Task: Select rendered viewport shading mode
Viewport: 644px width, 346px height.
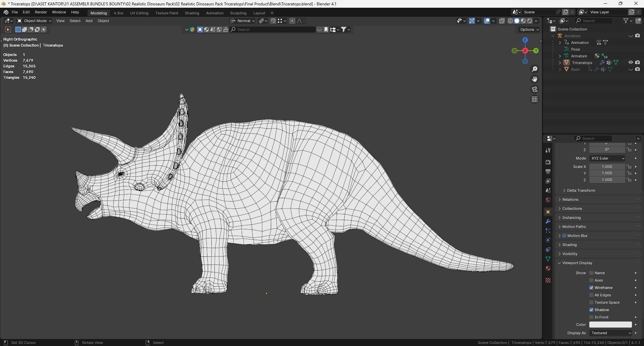Action: tap(530, 21)
